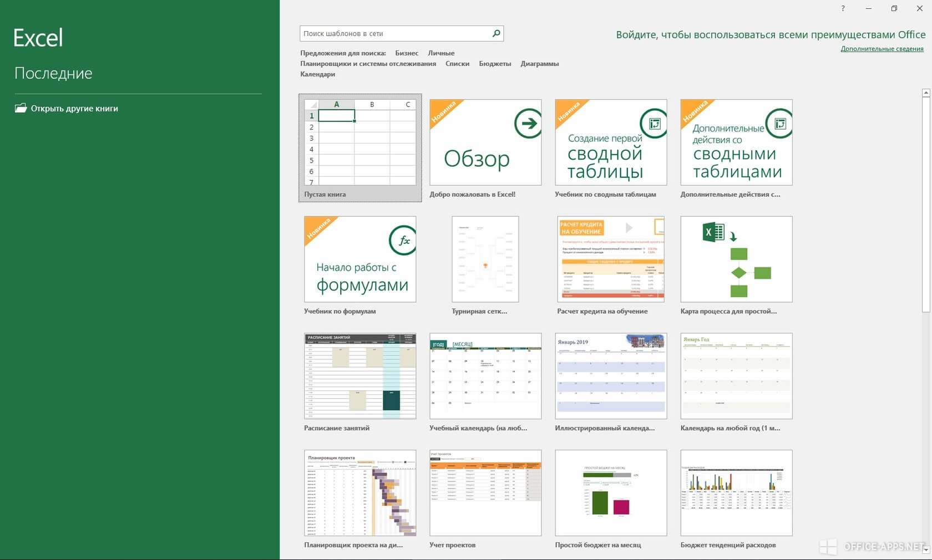Screen dimensions: 932x560
Task: Select the Диаграммы search suggestion
Action: point(539,64)
